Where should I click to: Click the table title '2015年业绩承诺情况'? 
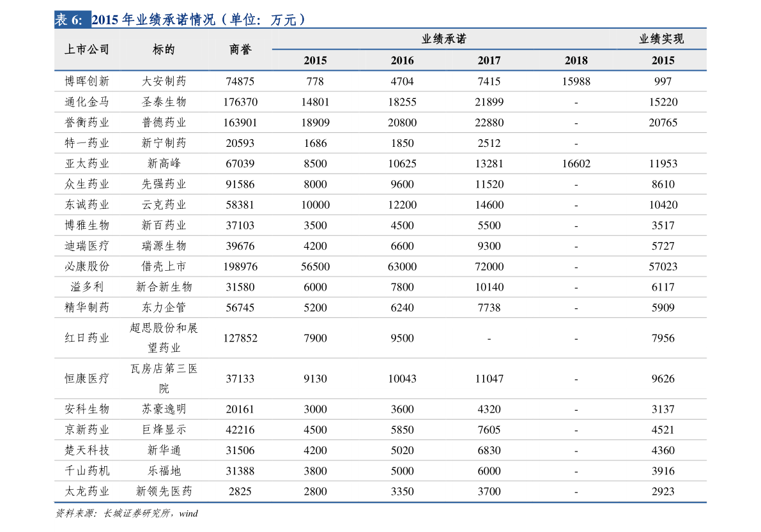click(153, 19)
